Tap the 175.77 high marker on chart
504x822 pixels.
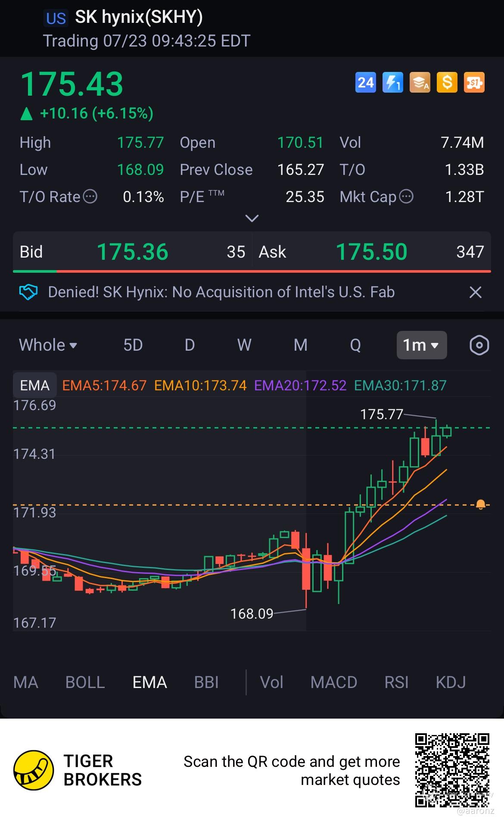pos(382,414)
